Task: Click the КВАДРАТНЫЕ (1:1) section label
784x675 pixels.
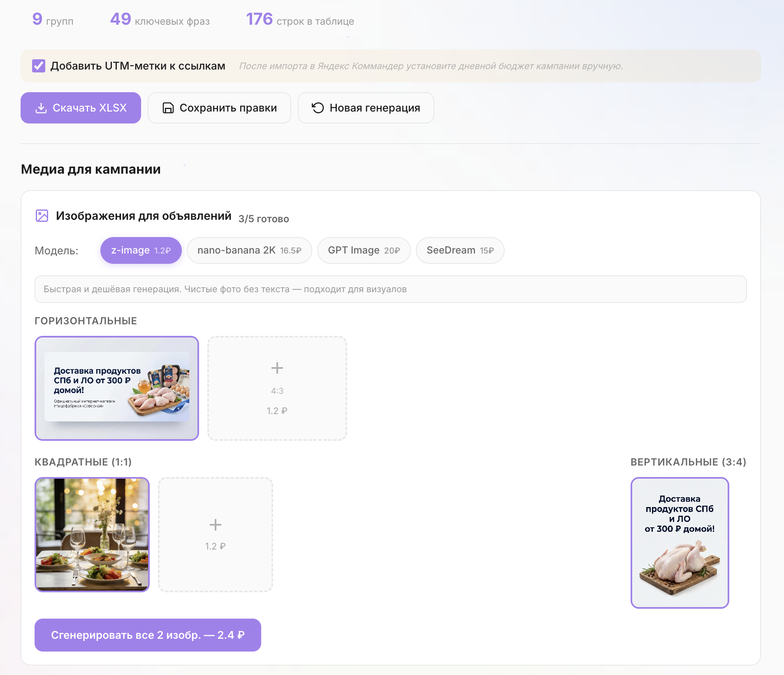Action: [x=83, y=462]
